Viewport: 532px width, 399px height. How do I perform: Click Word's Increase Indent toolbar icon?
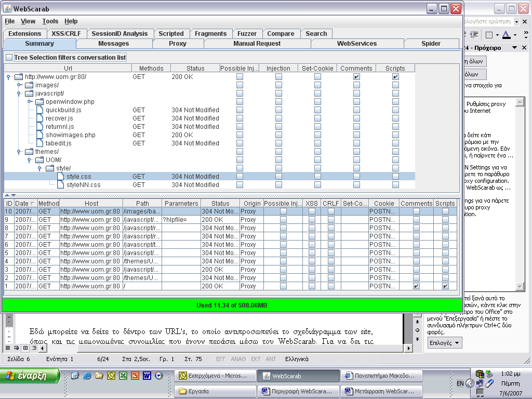pos(474,34)
